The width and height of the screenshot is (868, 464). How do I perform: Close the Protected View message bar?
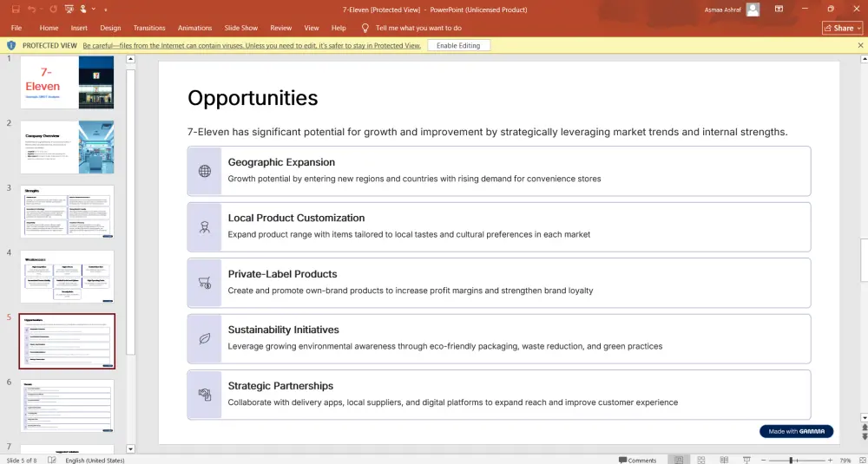coord(860,45)
